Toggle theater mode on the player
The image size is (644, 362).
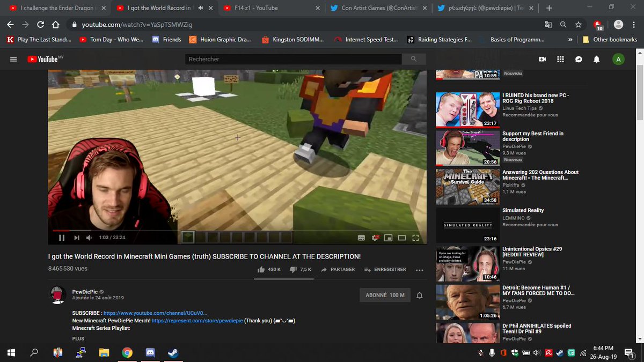[401, 238]
